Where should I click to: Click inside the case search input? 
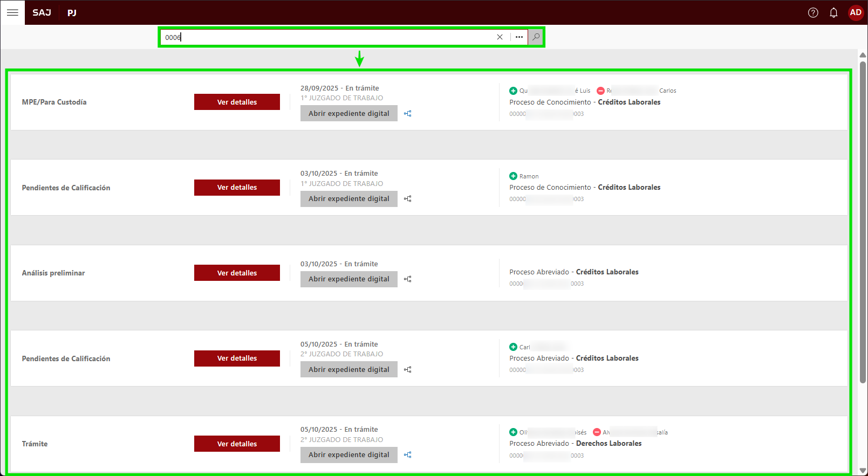[x=324, y=37]
